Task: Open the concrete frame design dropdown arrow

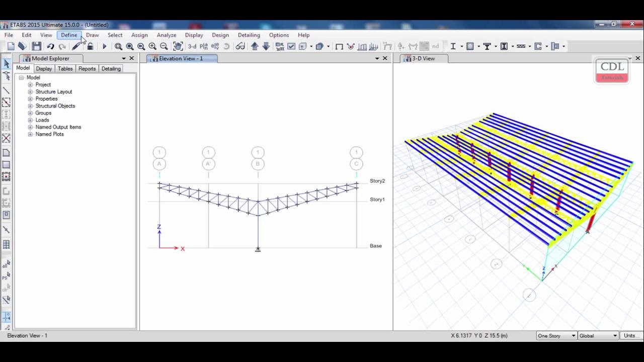Action: [x=512, y=46]
